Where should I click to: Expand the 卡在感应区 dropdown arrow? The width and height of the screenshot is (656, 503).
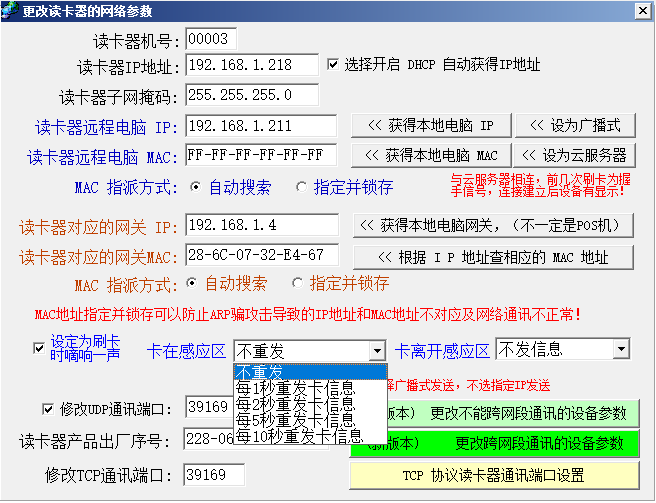point(376,351)
